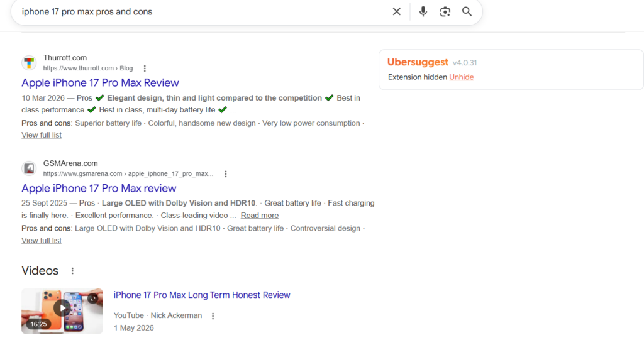This screenshot has height=340, width=644.
Task: Click the YouTube · Nick Ackerman source text
Action: (x=158, y=315)
